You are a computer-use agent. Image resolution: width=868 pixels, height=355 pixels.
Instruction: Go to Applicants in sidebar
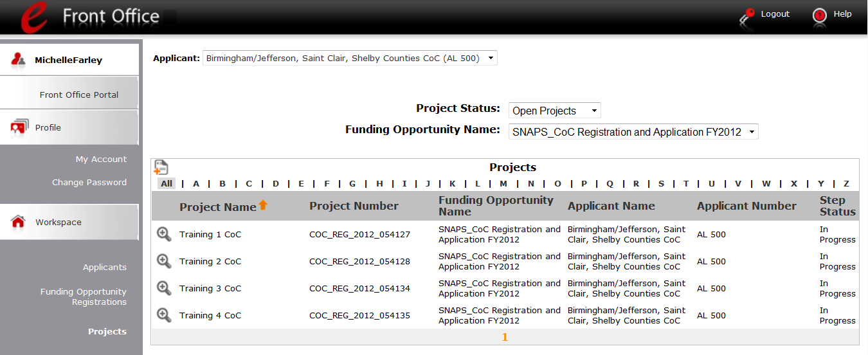[105, 267]
